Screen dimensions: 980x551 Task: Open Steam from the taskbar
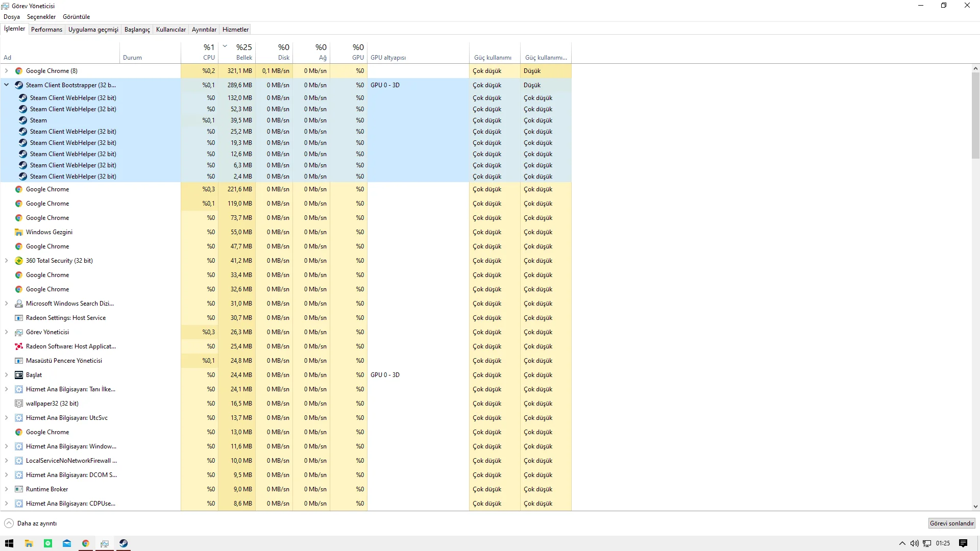point(124,543)
